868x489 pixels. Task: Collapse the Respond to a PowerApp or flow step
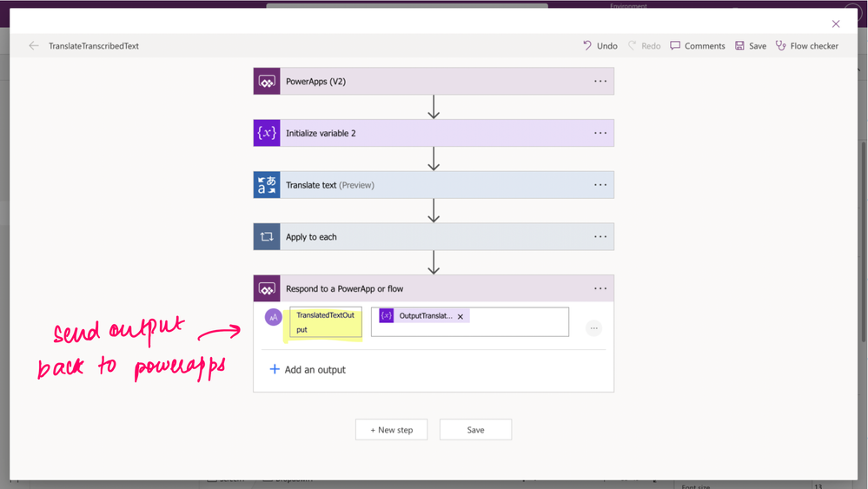[434, 288]
